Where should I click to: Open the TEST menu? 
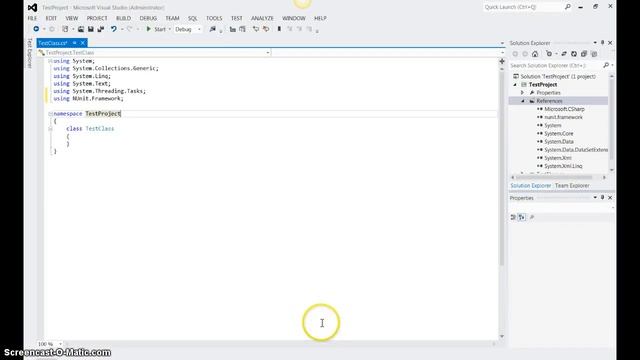click(x=236, y=18)
